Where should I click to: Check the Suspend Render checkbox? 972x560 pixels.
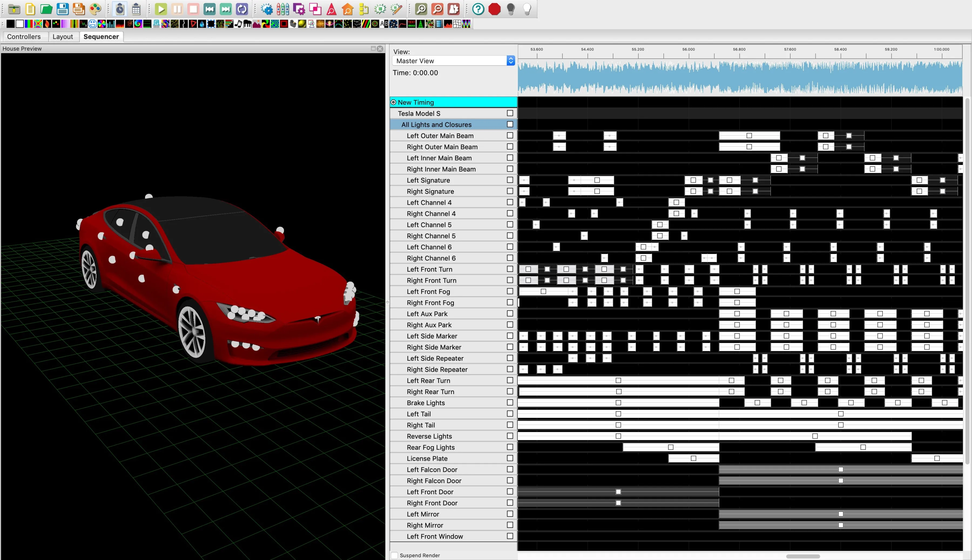394,555
